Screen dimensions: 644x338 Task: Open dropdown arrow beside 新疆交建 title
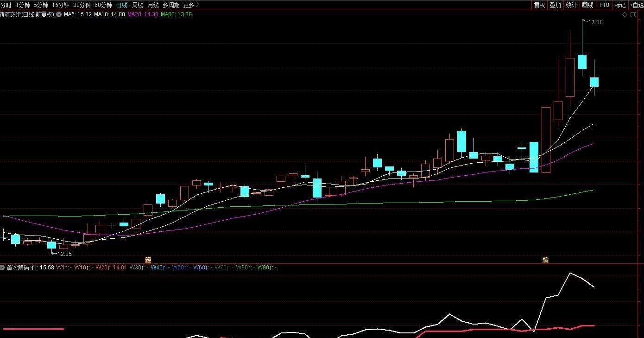(59, 14)
